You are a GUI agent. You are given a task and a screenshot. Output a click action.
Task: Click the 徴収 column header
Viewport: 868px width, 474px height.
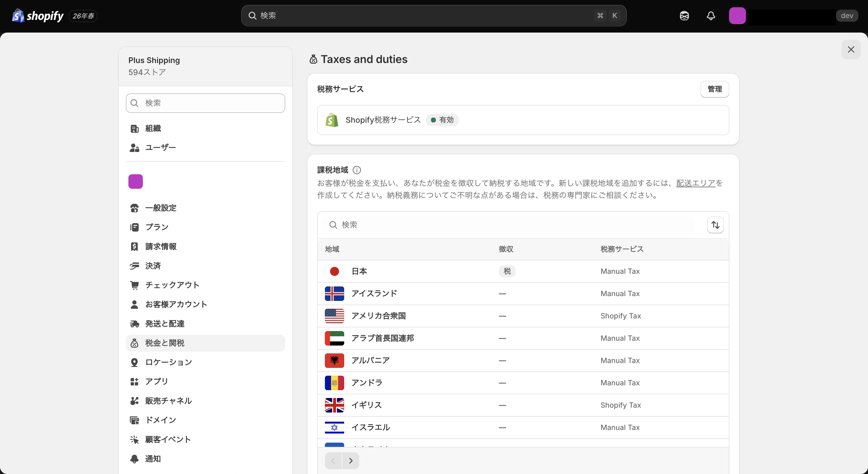(x=506, y=249)
